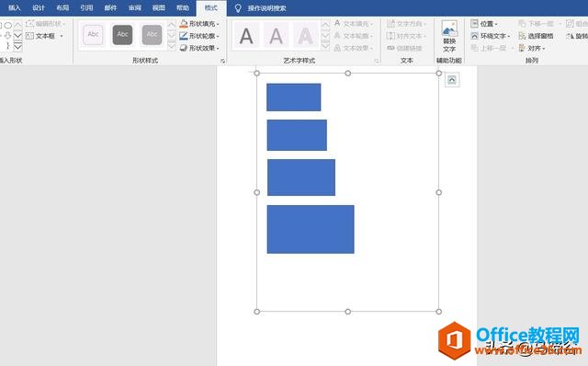Expand the 文本框 dropdown arrow
This screenshot has height=366, width=588.
[x=62, y=36]
